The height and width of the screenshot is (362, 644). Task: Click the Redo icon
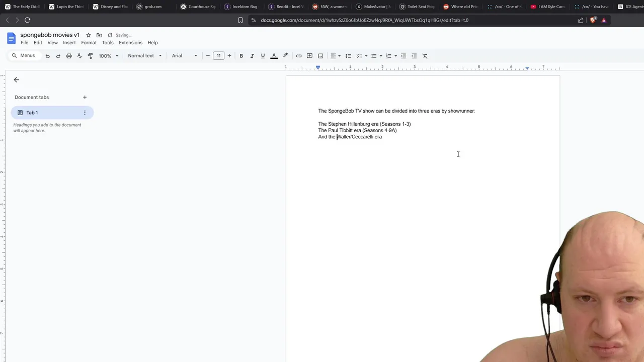pos(58,56)
